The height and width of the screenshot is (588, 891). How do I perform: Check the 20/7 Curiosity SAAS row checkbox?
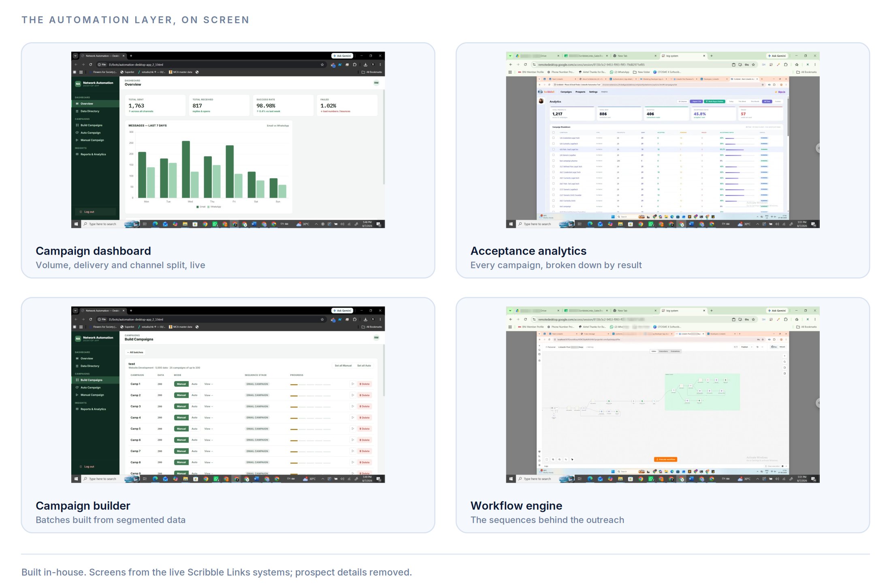click(554, 200)
